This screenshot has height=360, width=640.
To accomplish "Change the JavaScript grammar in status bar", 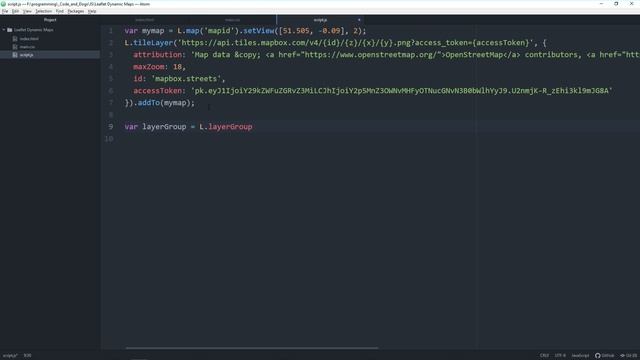I will (x=580, y=356).
